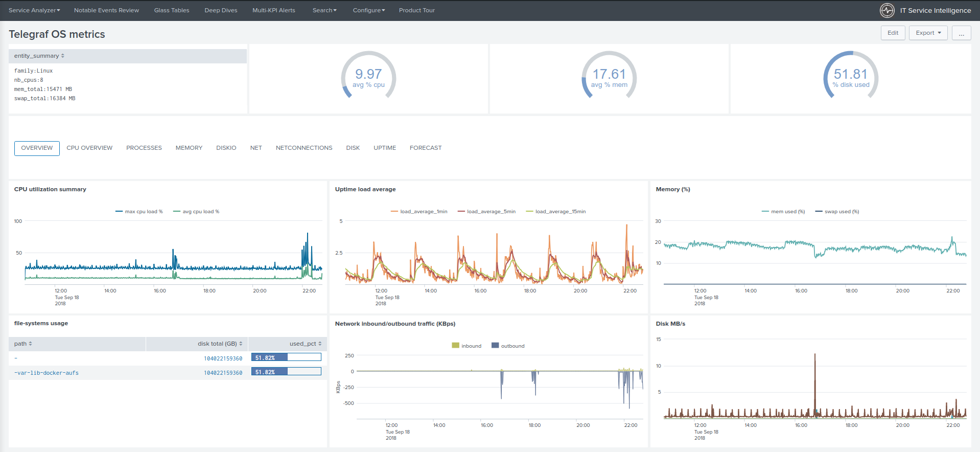Click disk total value in '-' row
Screen dimensions: 980x452
223,359
